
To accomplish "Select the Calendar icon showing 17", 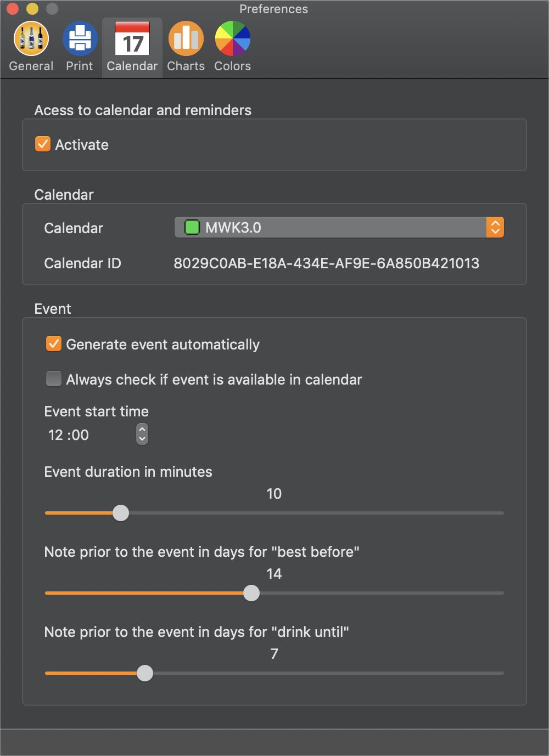I will click(132, 38).
